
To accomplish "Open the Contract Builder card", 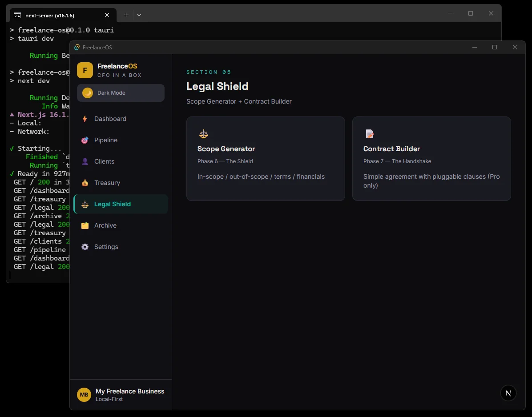I will point(431,159).
